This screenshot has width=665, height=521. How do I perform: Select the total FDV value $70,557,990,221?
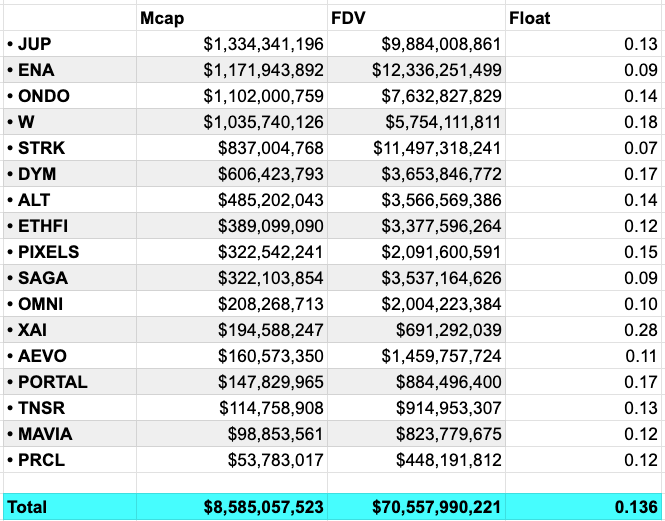tap(433, 507)
